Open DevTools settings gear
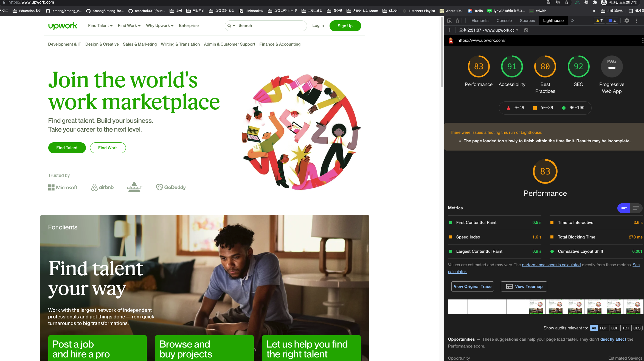Screen dimensions: 644x361 [x=627, y=21]
